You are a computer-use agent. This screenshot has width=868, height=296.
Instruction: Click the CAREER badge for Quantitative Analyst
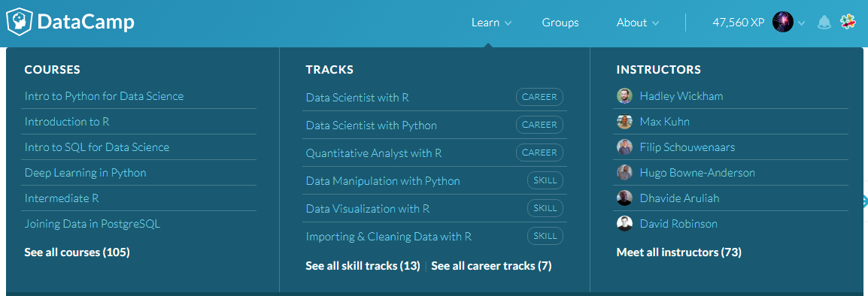pos(540,153)
